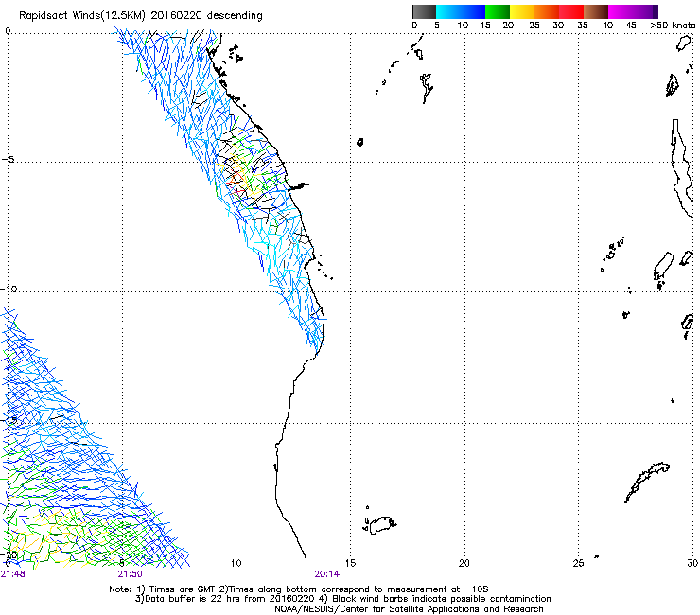Screen dimensions: 700x615
Task: Click the '15' longitude label on bottom axis
Action: coord(350,563)
